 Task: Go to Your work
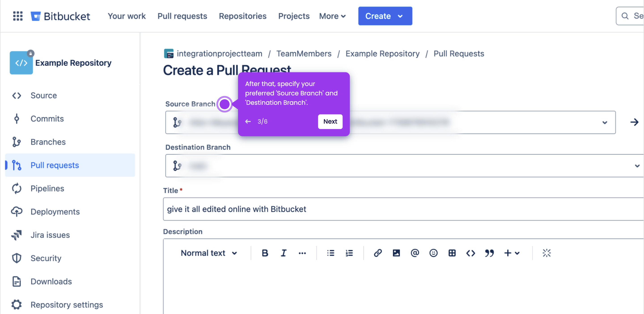[127, 16]
